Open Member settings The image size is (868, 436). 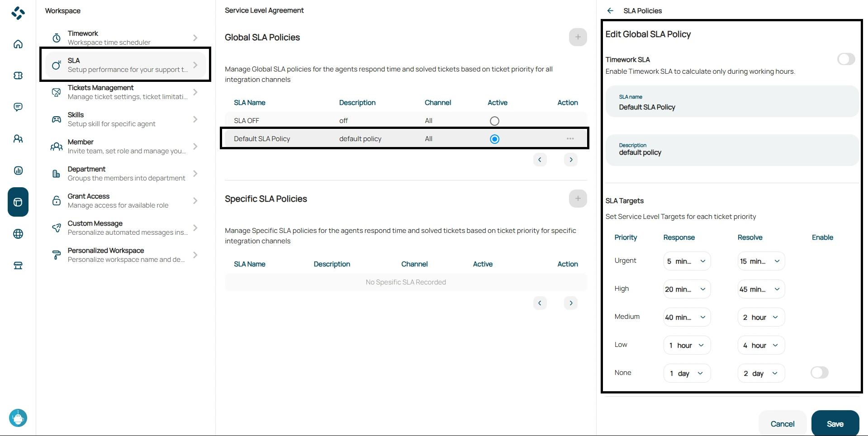click(125, 147)
